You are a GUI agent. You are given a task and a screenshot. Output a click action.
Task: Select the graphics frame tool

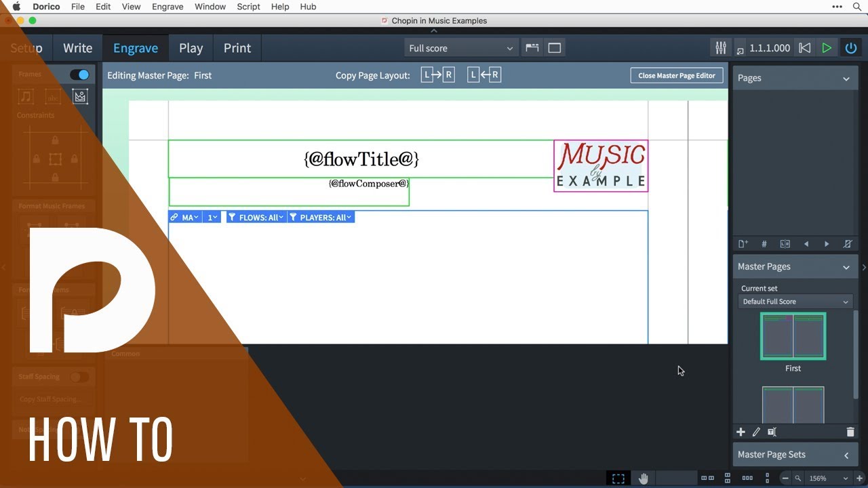tap(81, 97)
